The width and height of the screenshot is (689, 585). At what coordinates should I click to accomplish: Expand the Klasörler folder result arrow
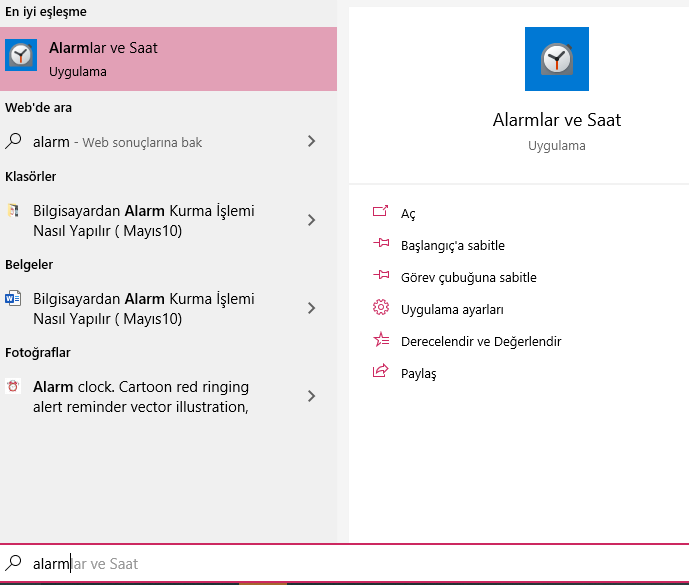click(x=311, y=220)
